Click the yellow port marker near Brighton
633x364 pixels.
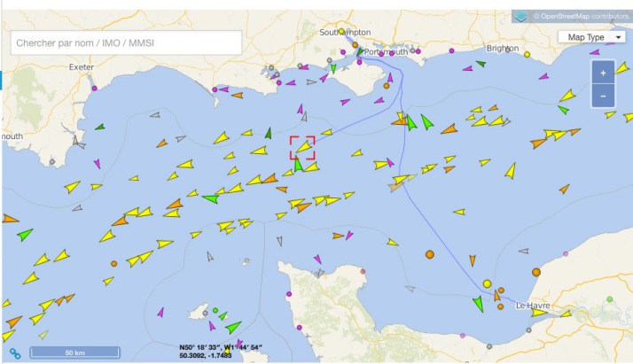(x=527, y=54)
